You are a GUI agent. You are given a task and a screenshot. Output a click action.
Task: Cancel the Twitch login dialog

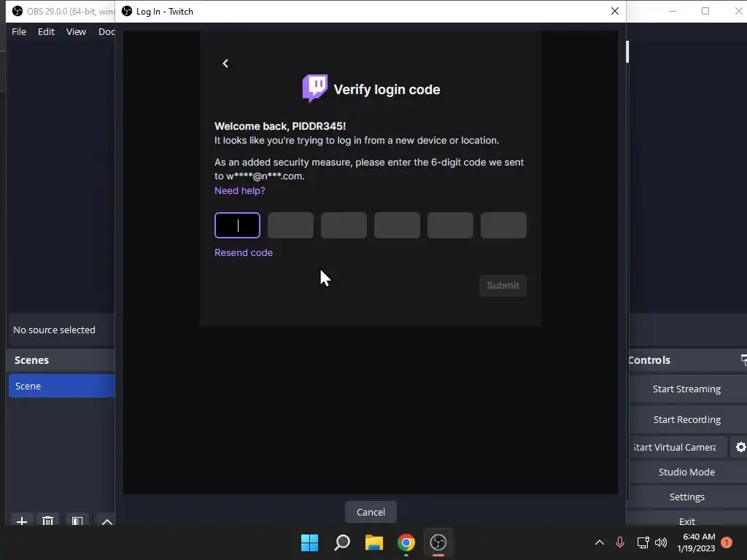click(371, 512)
